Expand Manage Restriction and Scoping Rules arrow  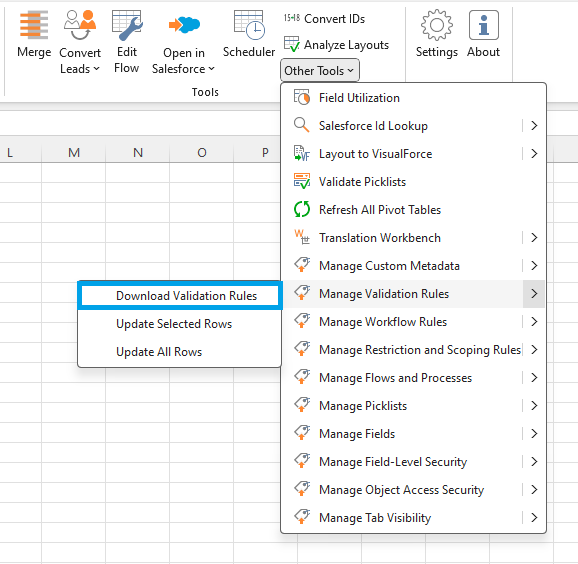[x=534, y=349]
